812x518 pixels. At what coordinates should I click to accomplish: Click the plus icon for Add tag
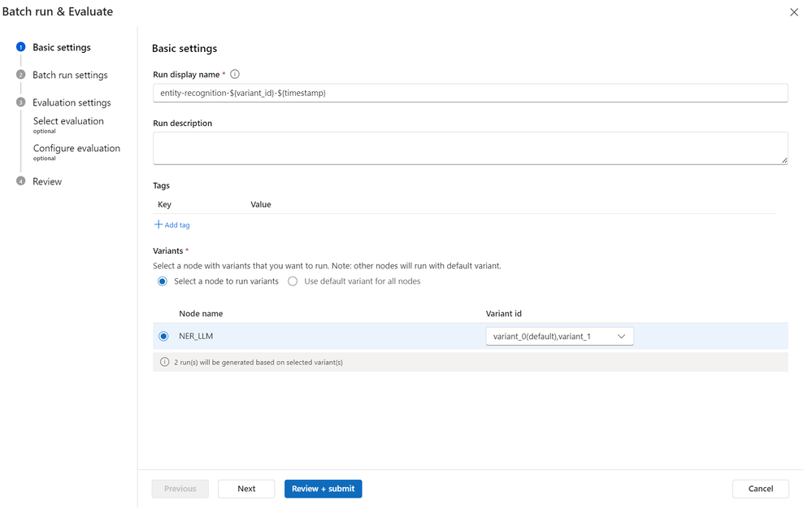click(158, 224)
